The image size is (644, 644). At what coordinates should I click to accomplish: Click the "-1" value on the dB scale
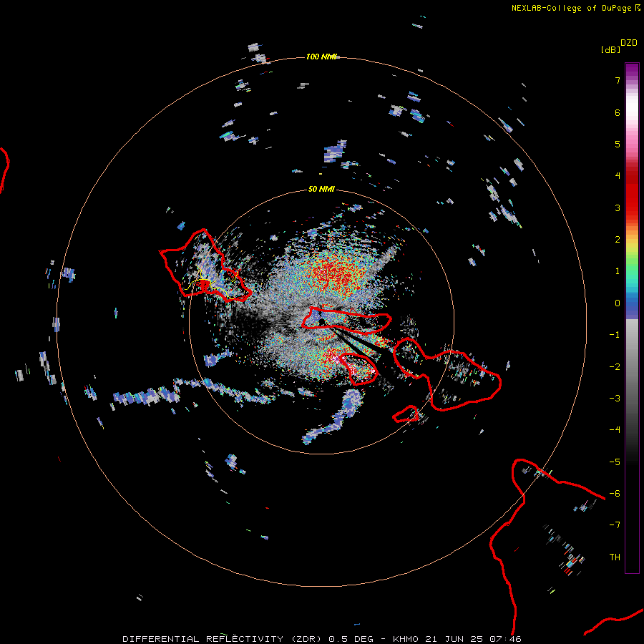coord(615,335)
